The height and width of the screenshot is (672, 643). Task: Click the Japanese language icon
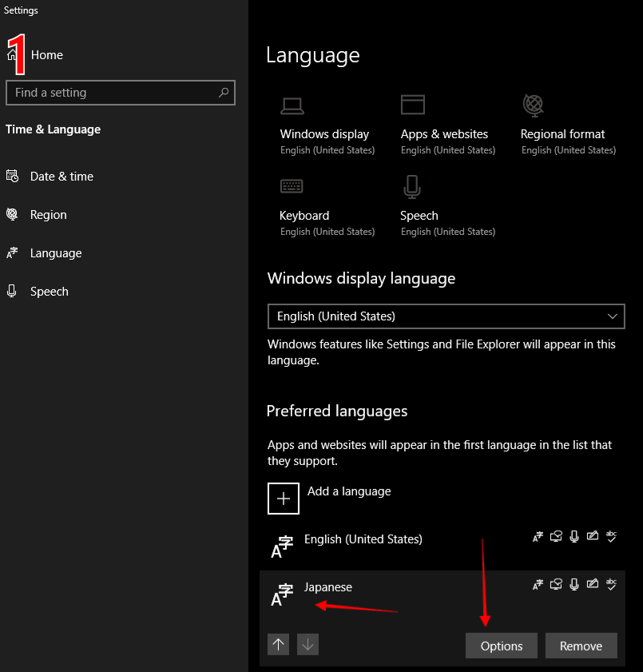click(282, 594)
